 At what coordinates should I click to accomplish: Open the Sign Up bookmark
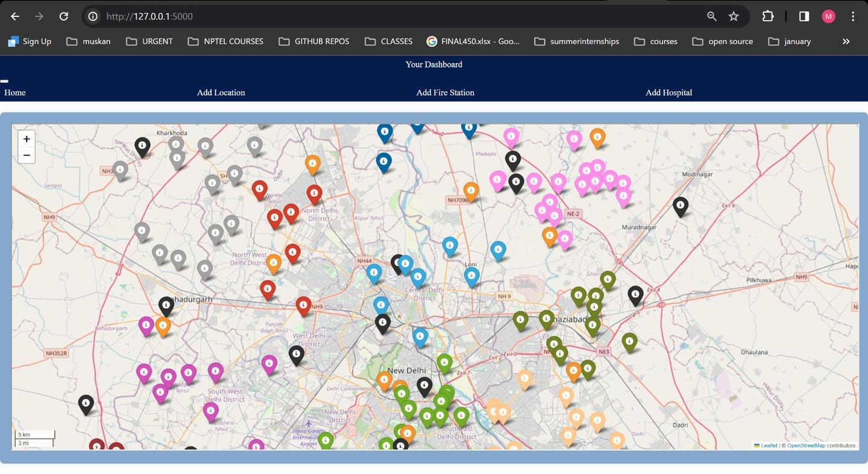[30, 42]
